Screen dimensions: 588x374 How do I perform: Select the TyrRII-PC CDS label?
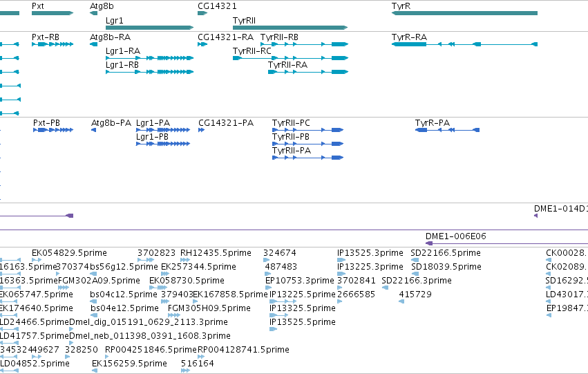click(x=291, y=123)
